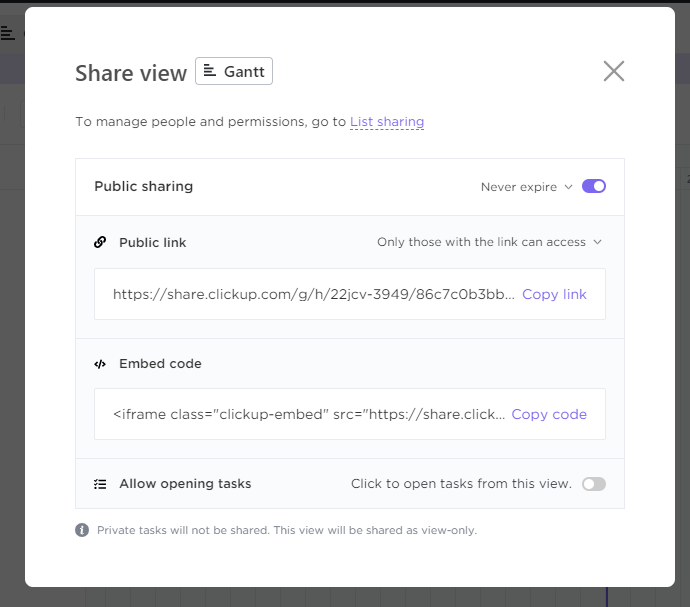Click the Gantt chart icon in header
This screenshot has width=690, height=607.
210,71
